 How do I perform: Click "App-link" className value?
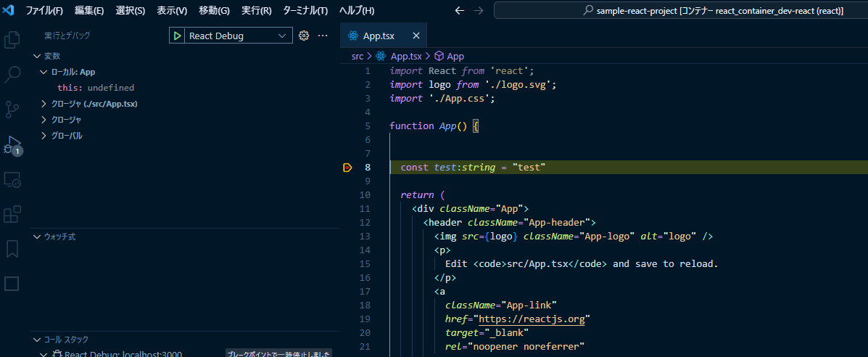[529, 305]
